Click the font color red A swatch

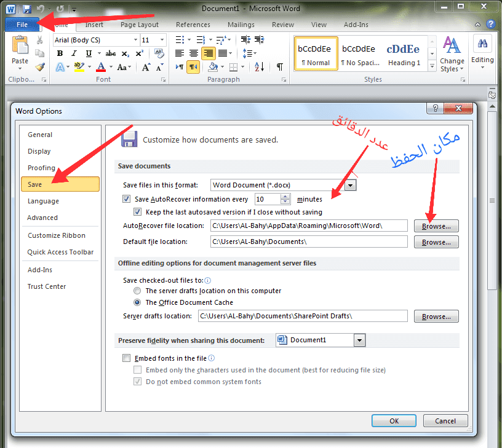coord(102,67)
